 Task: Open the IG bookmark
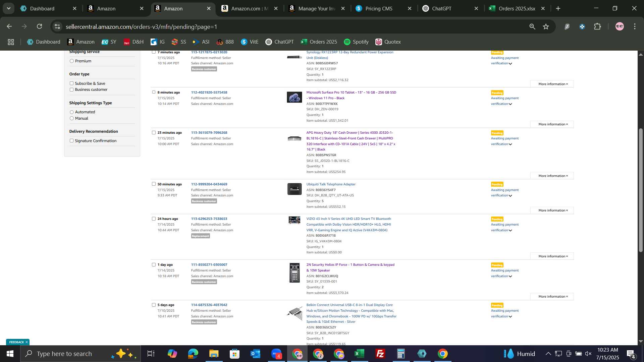(x=158, y=42)
